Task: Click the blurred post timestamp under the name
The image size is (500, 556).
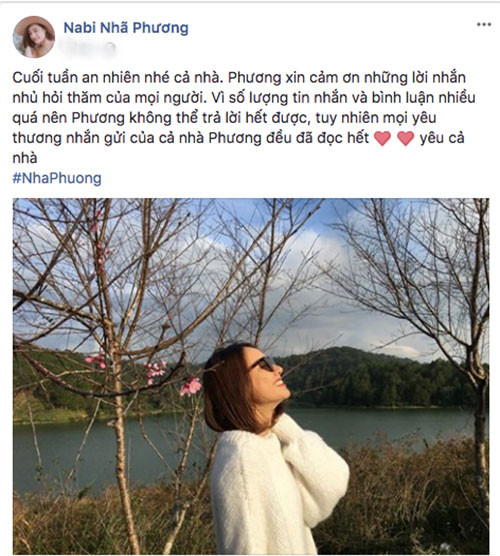Action: pos(89,47)
